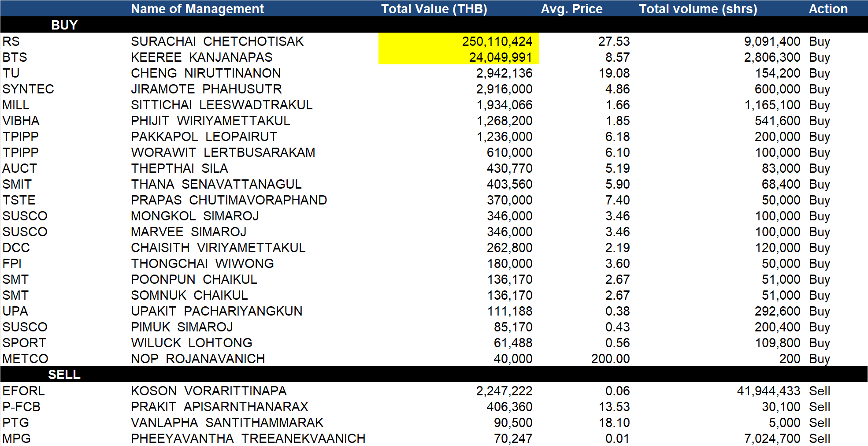This screenshot has width=868, height=446.
Task: Select name THEPTHAI SILA
Action: 179,168
